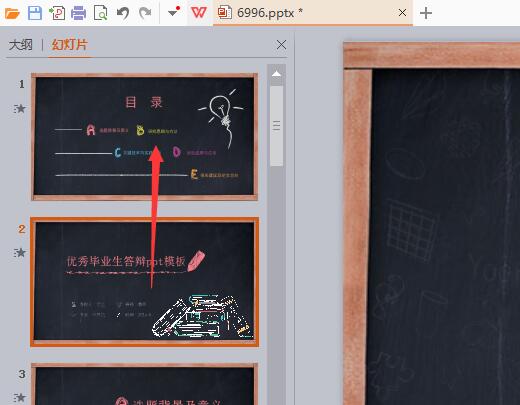520x405 pixels.
Task: Open a file with the folder icon
Action: pos(12,13)
